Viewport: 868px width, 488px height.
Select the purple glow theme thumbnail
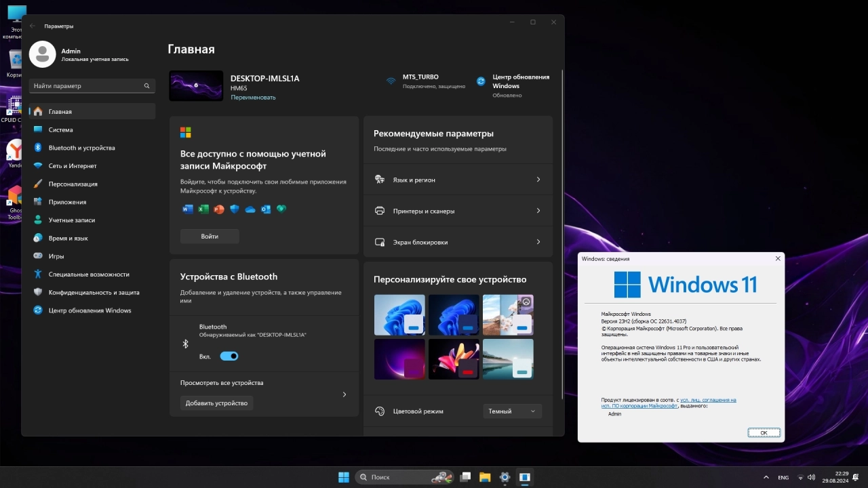point(399,359)
